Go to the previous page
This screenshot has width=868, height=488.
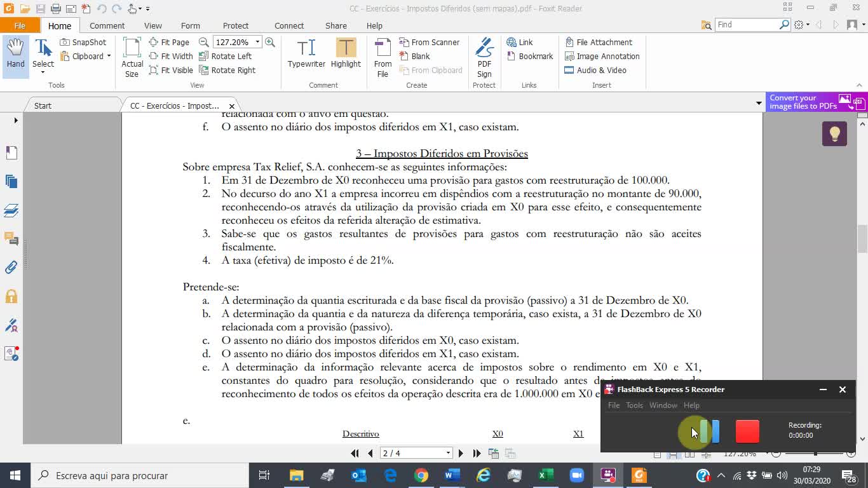coord(370,453)
